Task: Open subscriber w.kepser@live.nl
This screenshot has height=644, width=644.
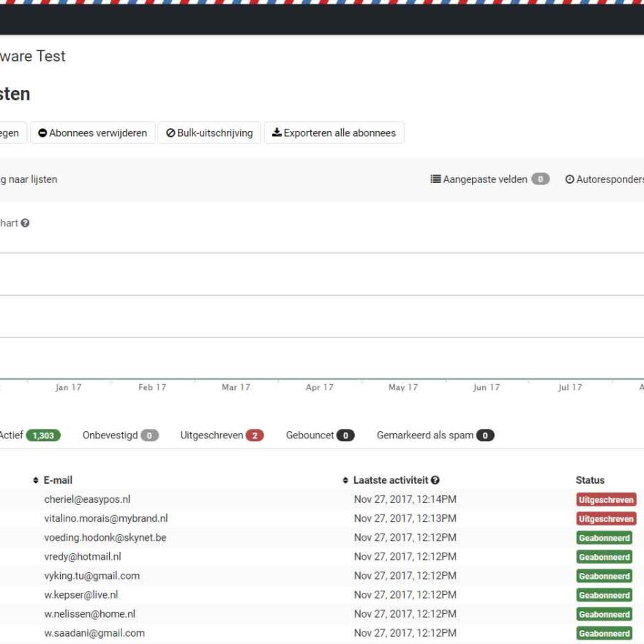Action: point(81,595)
